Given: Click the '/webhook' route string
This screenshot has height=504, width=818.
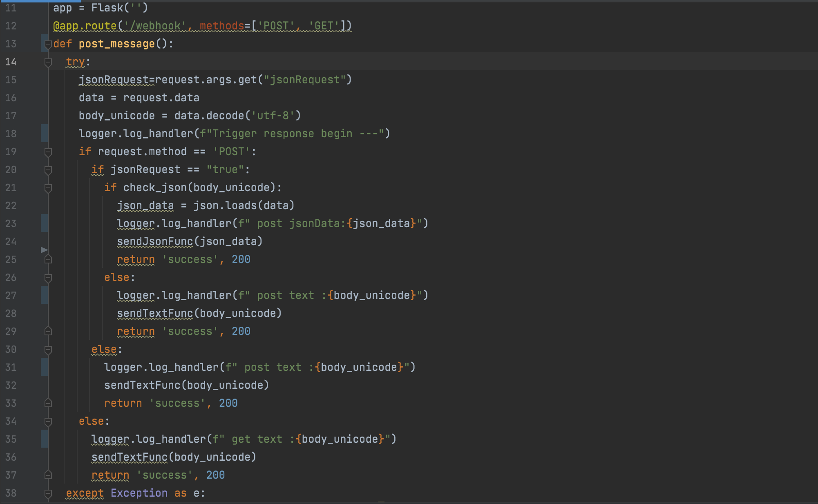Looking at the screenshot, I should [x=155, y=26].
